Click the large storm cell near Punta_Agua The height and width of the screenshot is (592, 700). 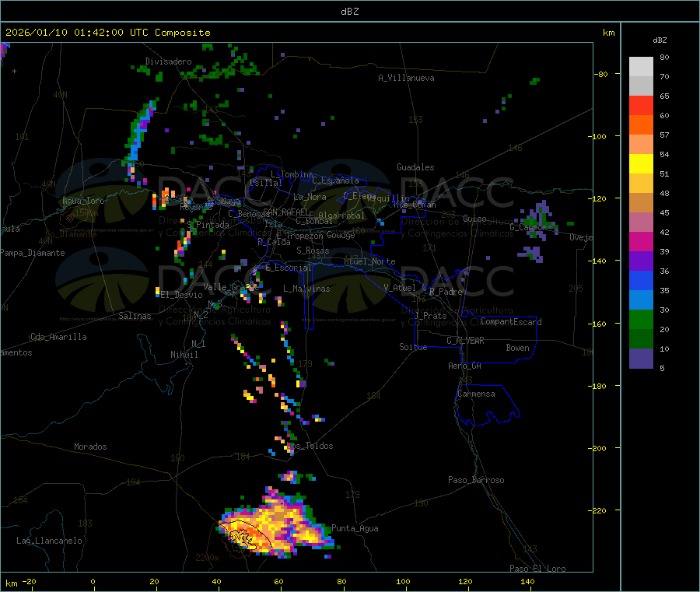(277, 524)
